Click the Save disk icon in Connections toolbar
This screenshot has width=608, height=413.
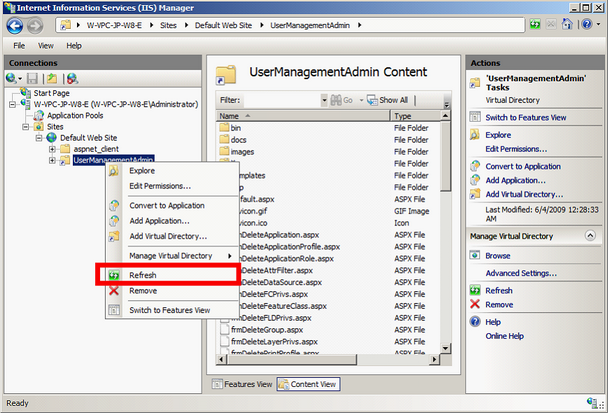tap(32, 78)
